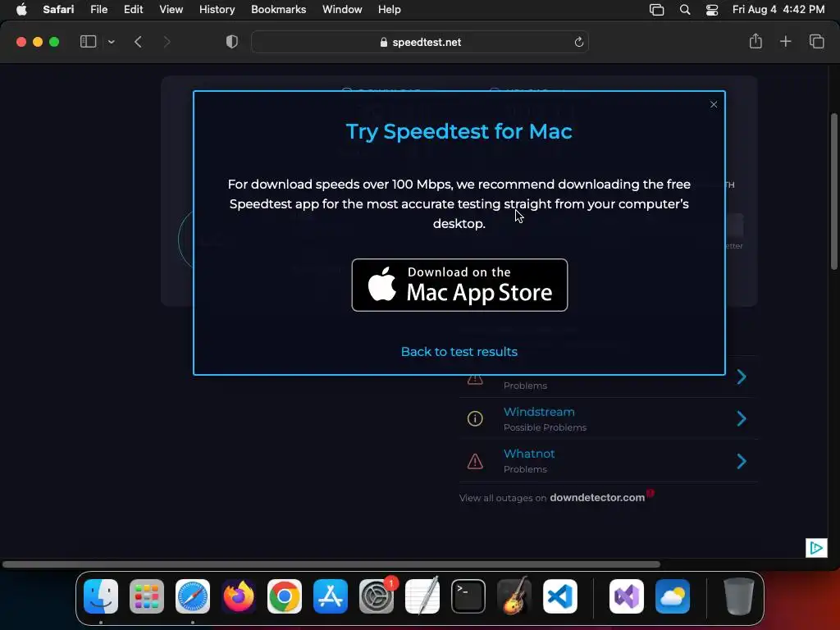The width and height of the screenshot is (840, 630).
Task: Click the Stage Manager icon in menu bar
Action: [656, 9]
